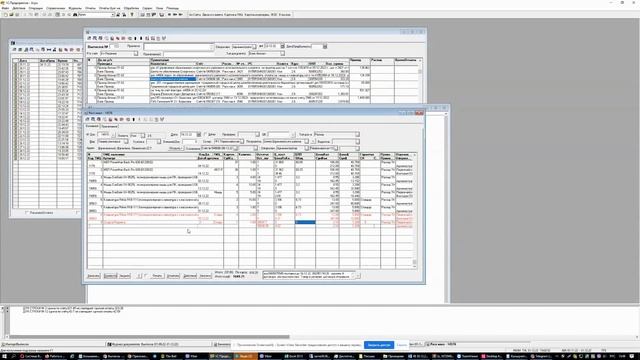Open the rightmost calendar icon in Выписка window header
This screenshot has width=640, height=360.
(325, 47)
